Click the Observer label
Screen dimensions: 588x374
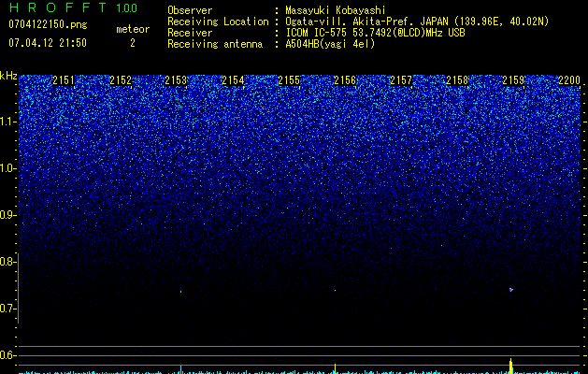click(190, 10)
